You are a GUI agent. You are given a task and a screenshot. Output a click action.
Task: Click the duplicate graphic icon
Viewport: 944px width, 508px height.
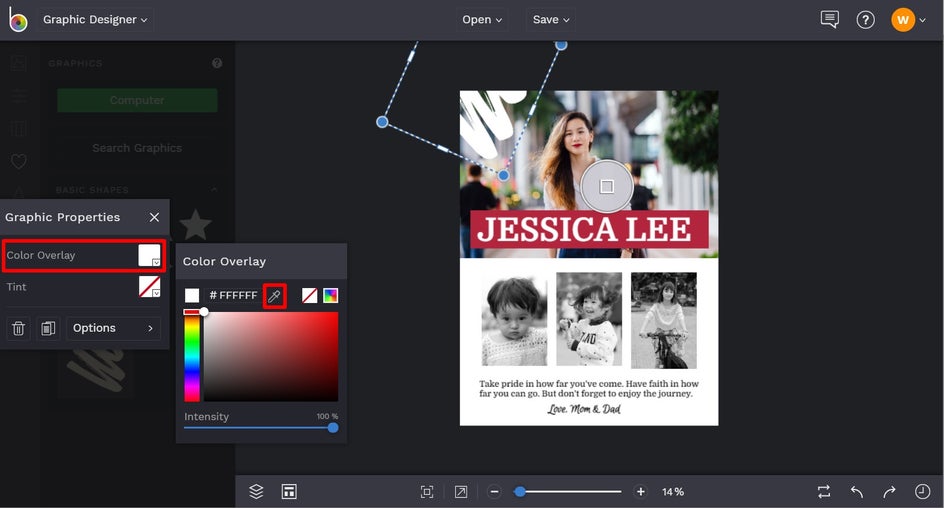[48, 328]
